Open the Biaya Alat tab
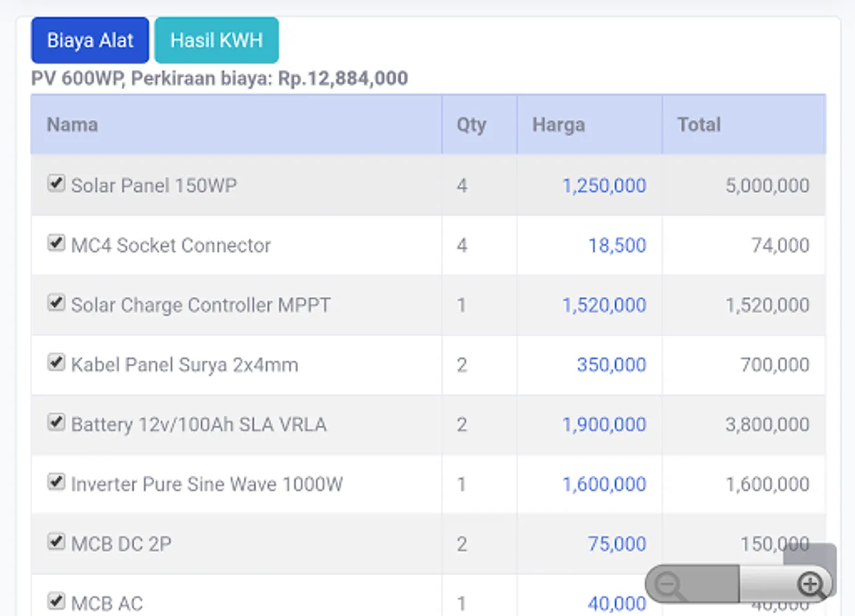Screen dimensions: 855x616 tap(90, 40)
